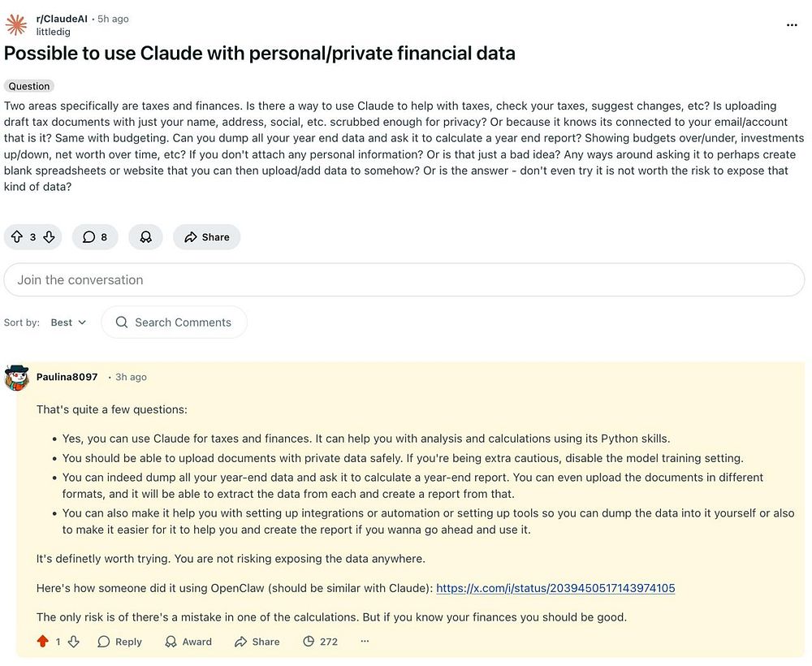812x666 pixels.
Task: Downvote the financial data post
Action: tap(49, 237)
